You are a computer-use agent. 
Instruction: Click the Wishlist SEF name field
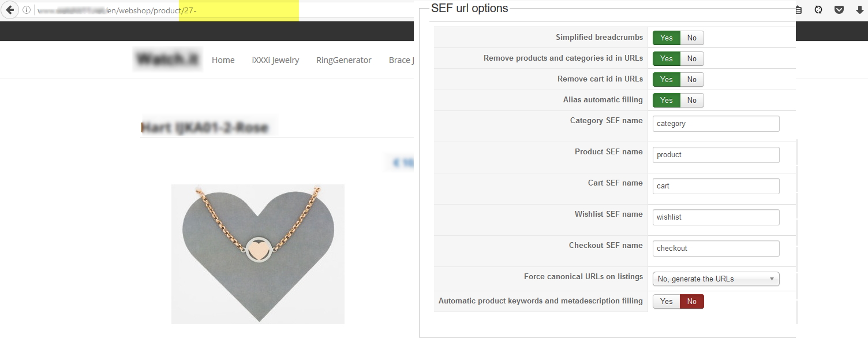pos(716,217)
